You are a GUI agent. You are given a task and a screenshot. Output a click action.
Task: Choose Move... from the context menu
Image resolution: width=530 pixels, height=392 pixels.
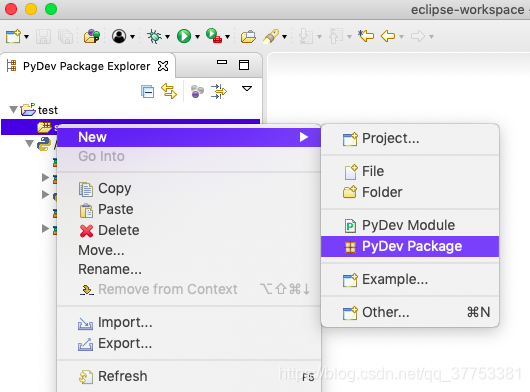189,250
